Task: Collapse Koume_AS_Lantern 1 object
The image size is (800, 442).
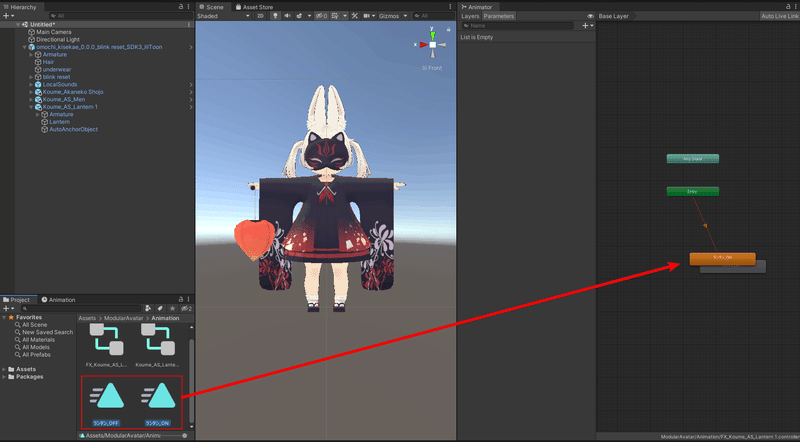Action: coord(31,107)
